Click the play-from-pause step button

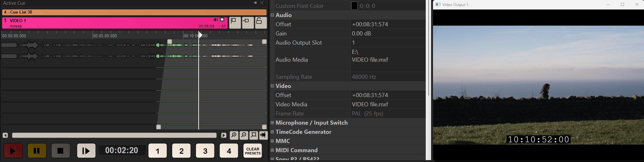(x=86, y=151)
